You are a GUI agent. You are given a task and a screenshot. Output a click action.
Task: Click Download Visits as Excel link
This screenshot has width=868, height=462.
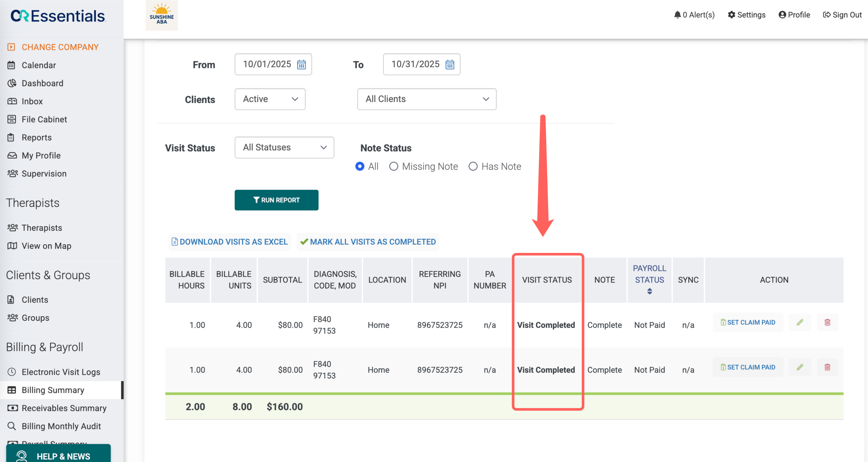point(230,242)
